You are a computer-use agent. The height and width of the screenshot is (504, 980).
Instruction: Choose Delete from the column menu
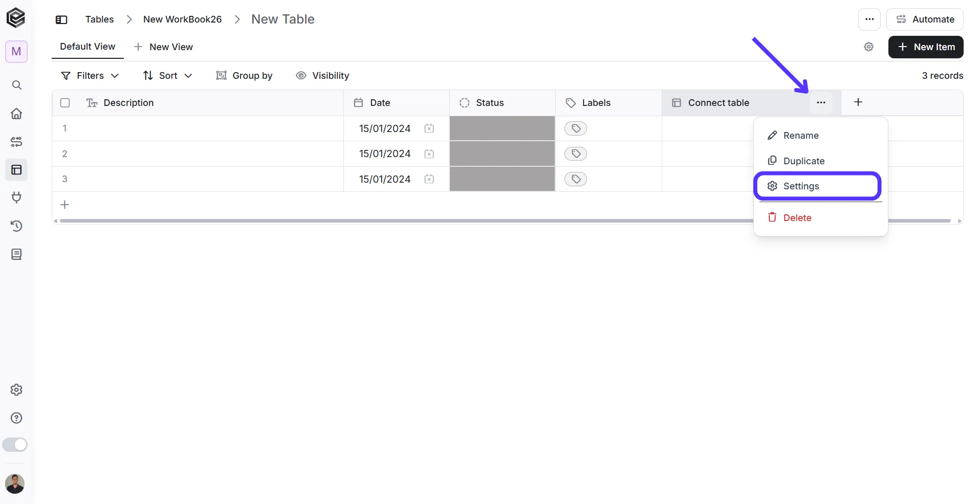[820, 218]
